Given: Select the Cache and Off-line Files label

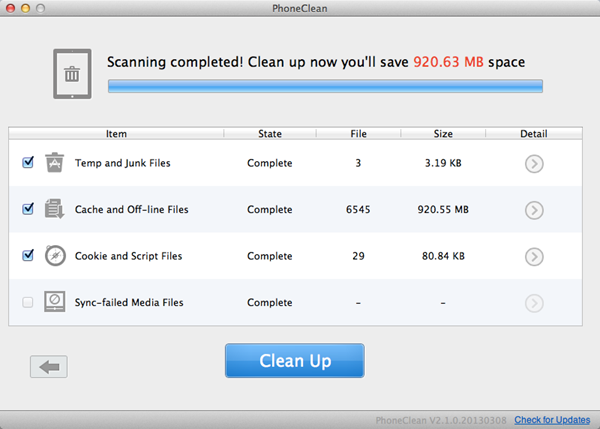Looking at the screenshot, I should tap(132, 209).
